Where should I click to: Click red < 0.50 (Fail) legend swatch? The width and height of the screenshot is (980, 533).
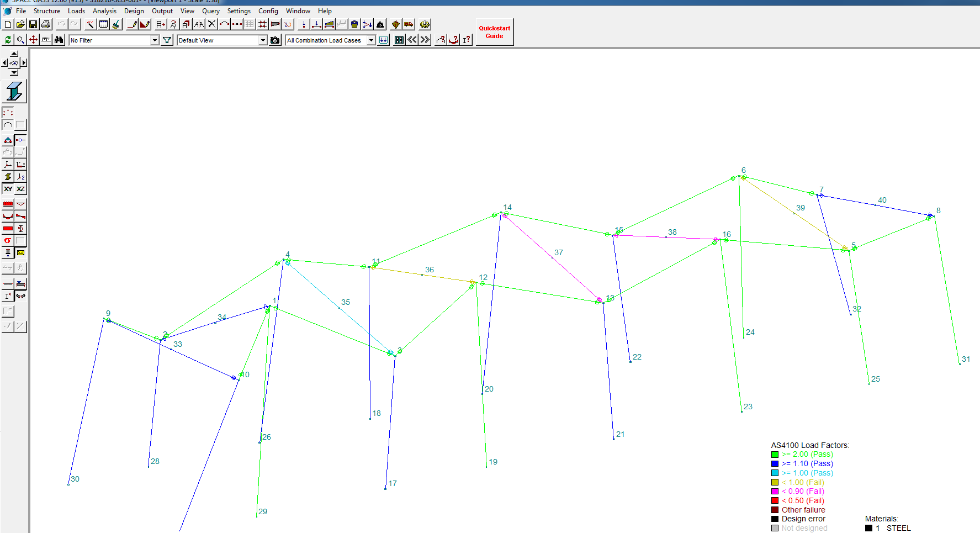pyautogui.click(x=775, y=501)
